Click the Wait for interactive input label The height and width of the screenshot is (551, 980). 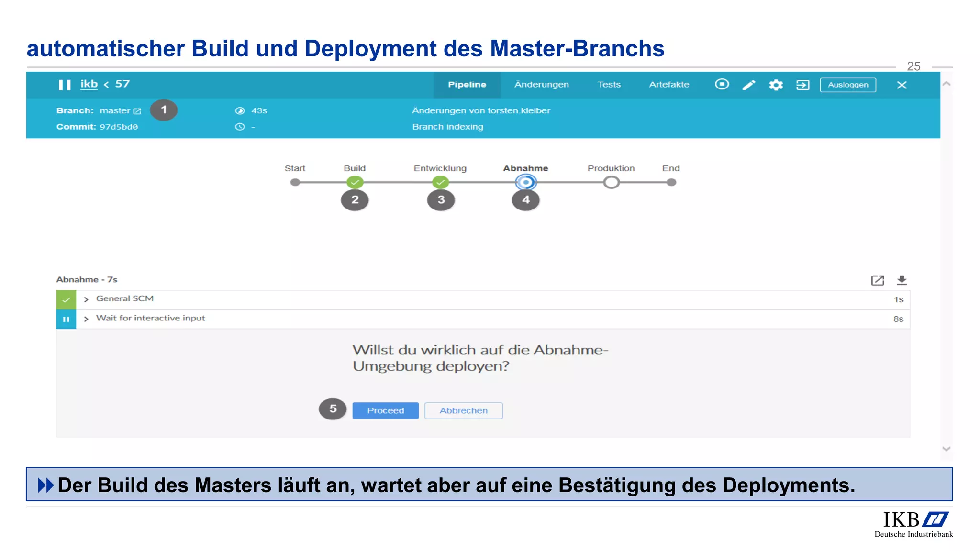tap(150, 318)
